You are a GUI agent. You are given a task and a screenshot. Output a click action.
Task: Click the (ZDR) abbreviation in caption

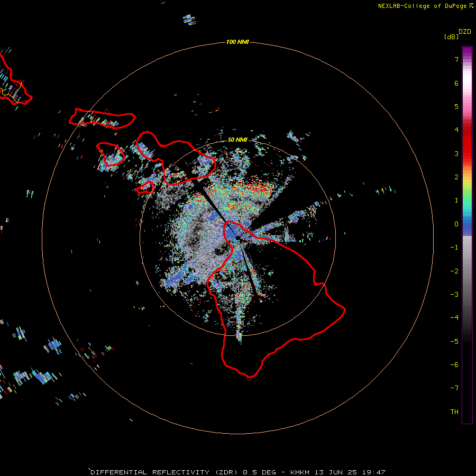tap(226, 472)
